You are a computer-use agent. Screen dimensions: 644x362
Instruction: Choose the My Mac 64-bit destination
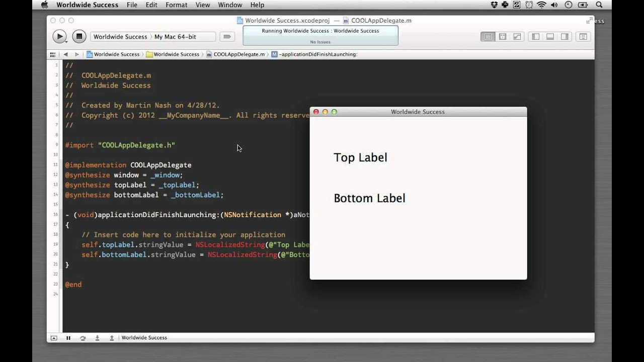pyautogui.click(x=175, y=37)
